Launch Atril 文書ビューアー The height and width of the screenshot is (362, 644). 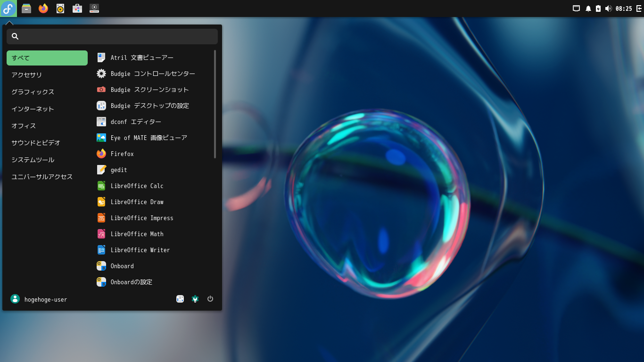153,58
